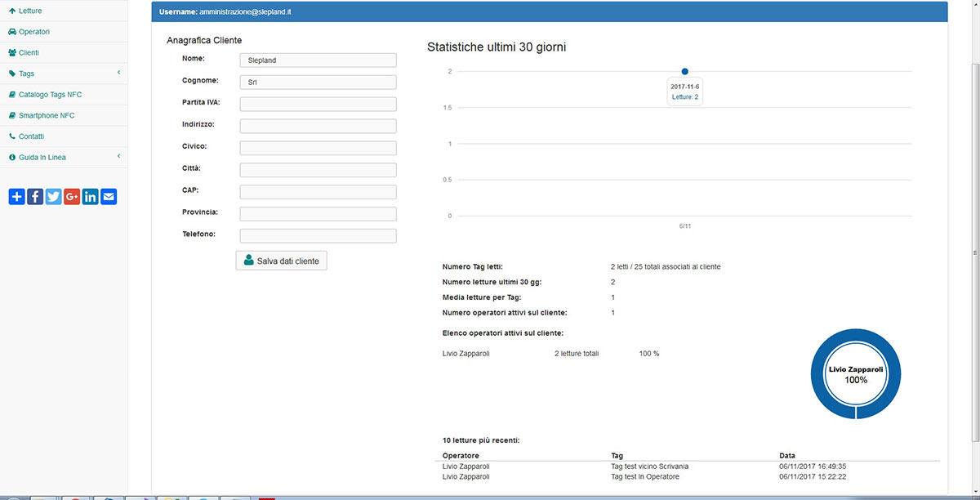980x500 pixels.
Task: Share on Facebook via sidebar icon
Action: point(35,196)
